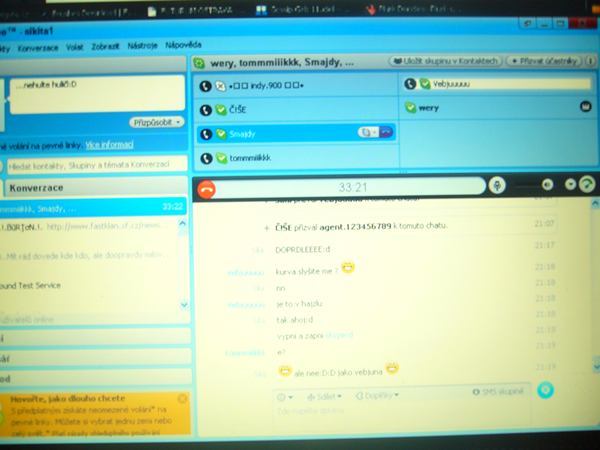Click Přizvat účastníky button
This screenshot has height=450, width=600.
(x=544, y=61)
